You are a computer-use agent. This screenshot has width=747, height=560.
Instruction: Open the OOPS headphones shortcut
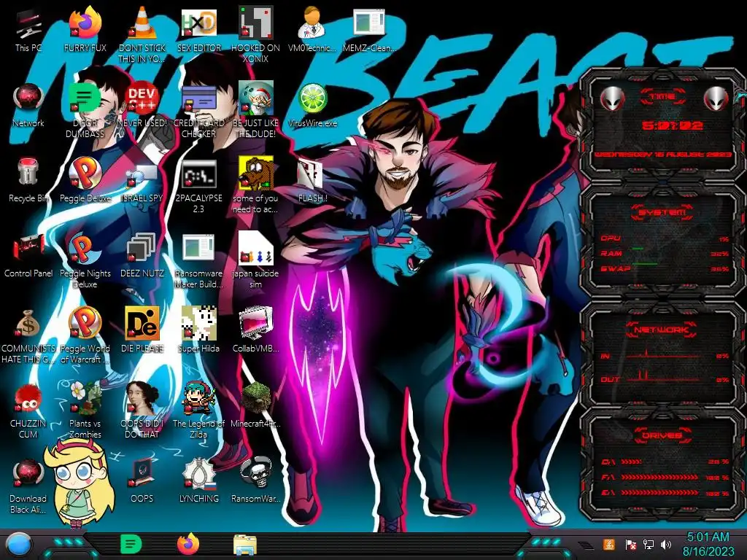[142, 480]
